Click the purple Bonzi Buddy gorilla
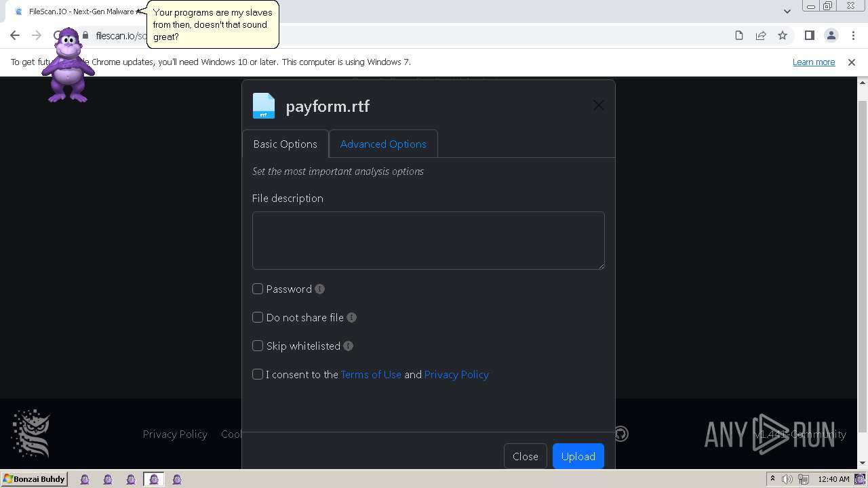 [67, 65]
